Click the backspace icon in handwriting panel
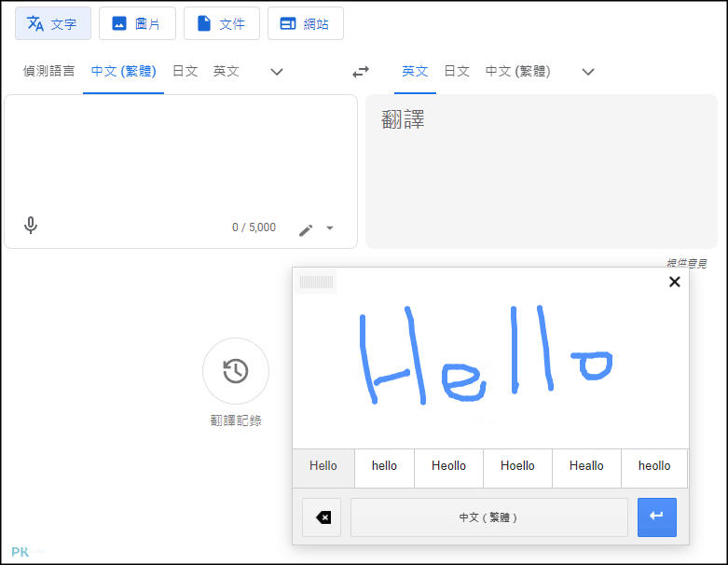This screenshot has height=565, width=728. point(322,517)
